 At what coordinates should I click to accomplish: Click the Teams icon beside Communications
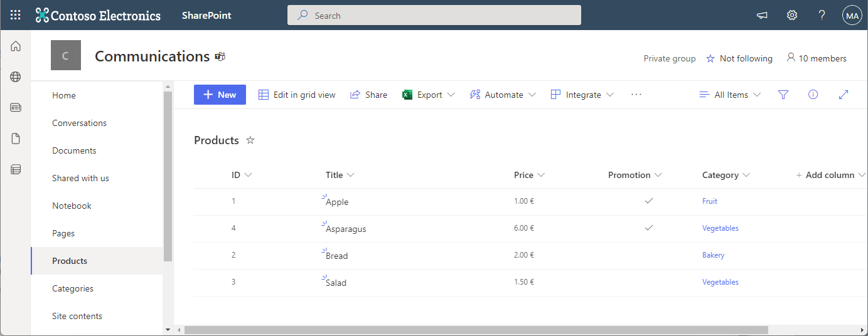tap(220, 56)
